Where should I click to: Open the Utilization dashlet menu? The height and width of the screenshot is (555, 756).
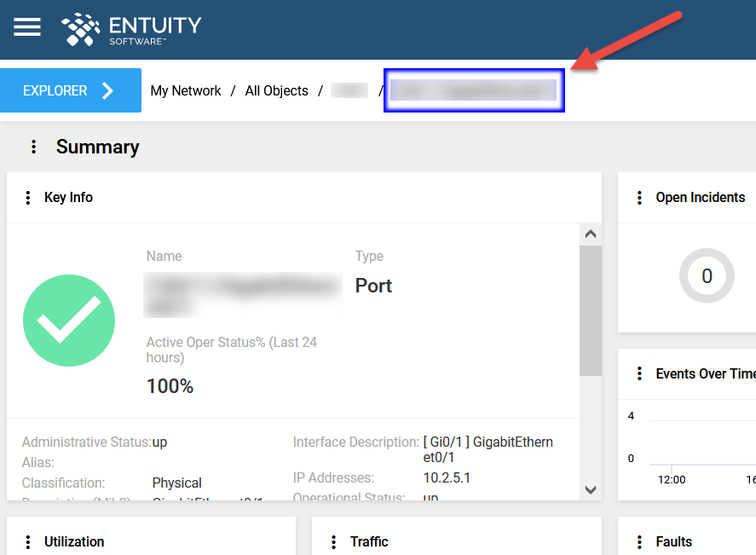[x=28, y=541]
